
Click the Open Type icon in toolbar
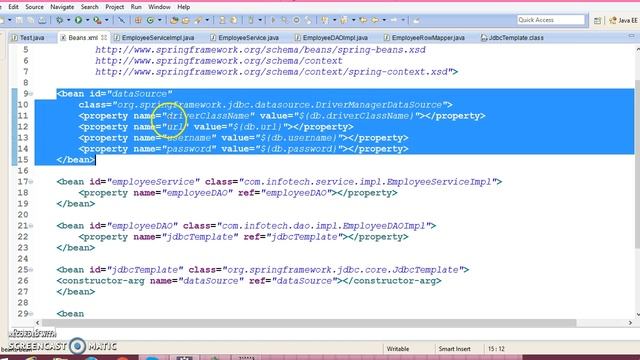point(174,20)
